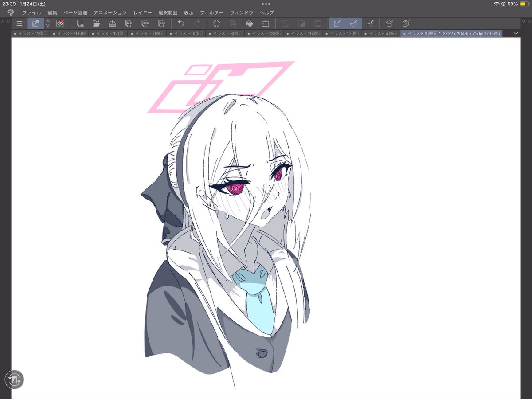Export as PSD using the psd icon
The width and height of the screenshot is (532, 399).
(161, 23)
